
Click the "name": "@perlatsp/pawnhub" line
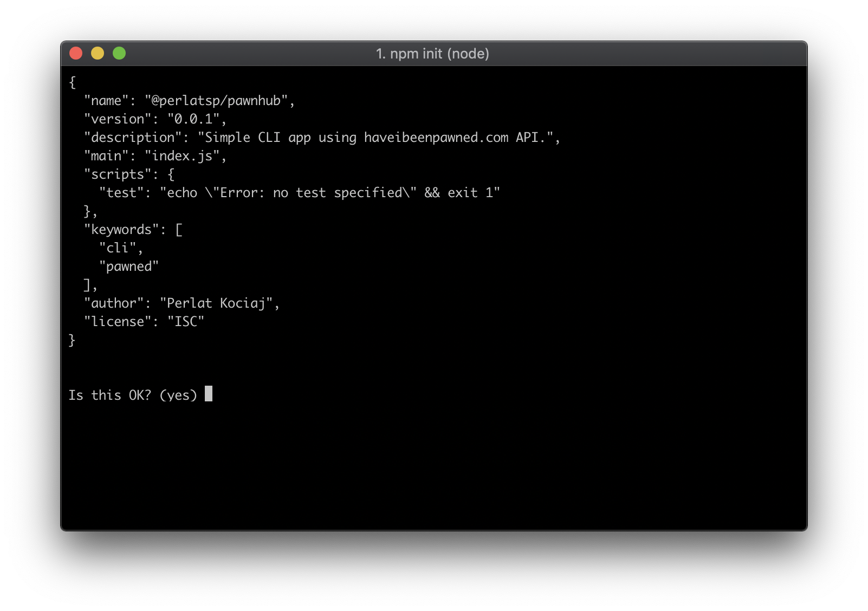[x=189, y=101]
